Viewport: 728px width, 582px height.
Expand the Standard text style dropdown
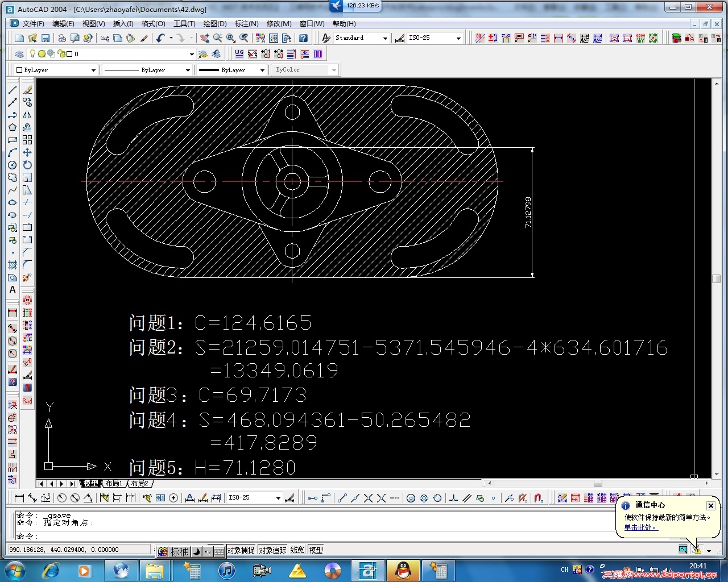coord(385,38)
